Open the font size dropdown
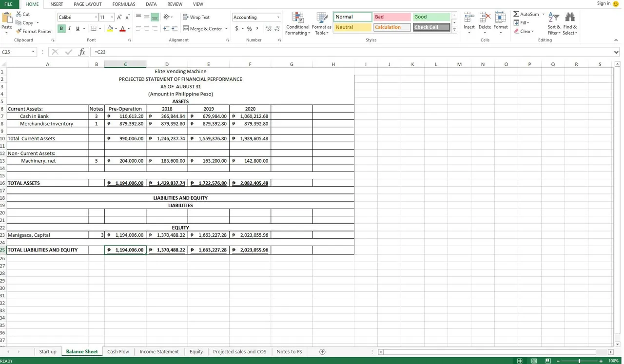Image resolution: width=624 pixels, height=364 pixels. click(x=112, y=17)
